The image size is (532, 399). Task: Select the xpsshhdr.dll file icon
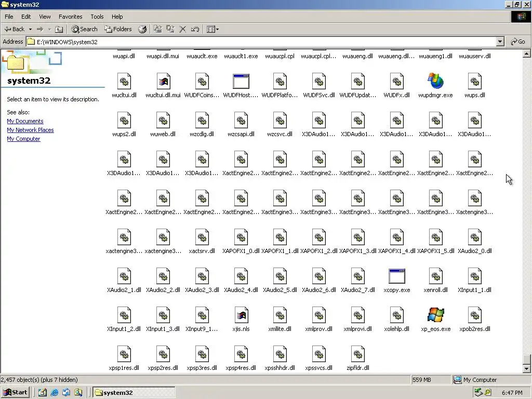pos(280,354)
